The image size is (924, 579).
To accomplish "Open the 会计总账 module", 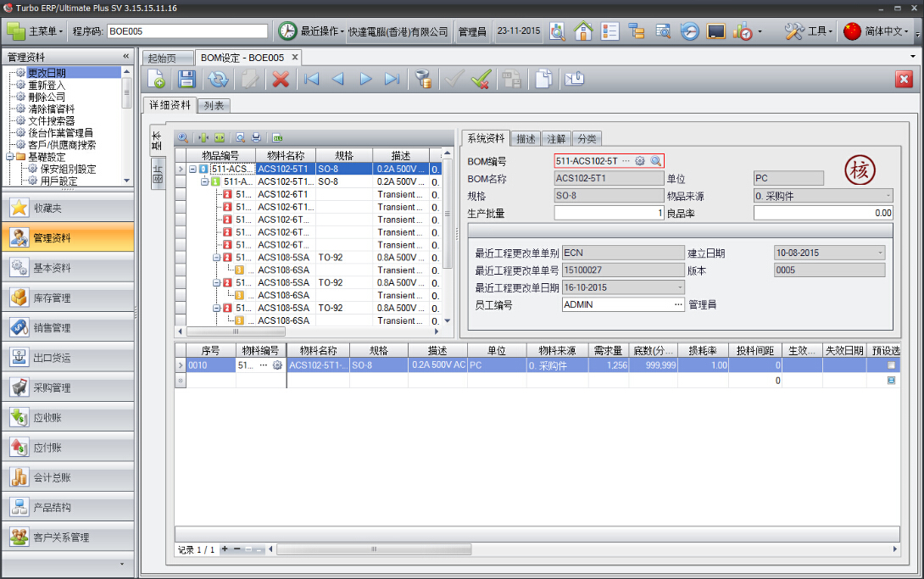I will (68, 477).
